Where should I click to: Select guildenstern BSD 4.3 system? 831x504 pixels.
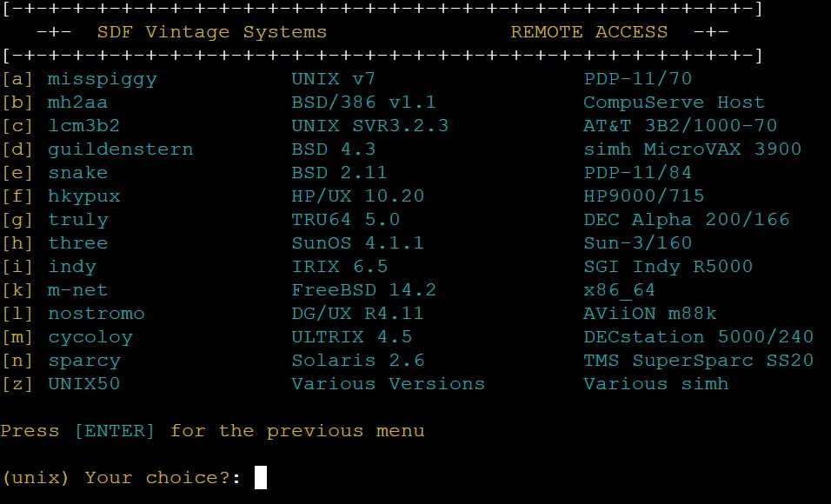(x=121, y=149)
